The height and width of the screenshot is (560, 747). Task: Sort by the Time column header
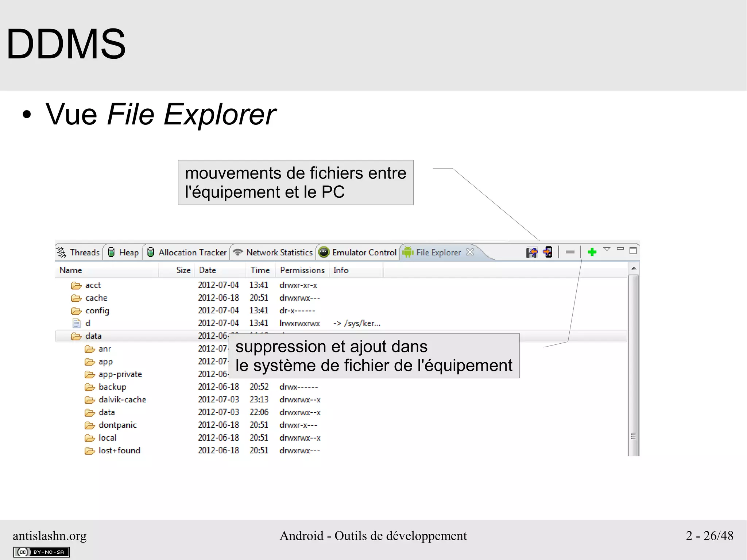click(261, 270)
